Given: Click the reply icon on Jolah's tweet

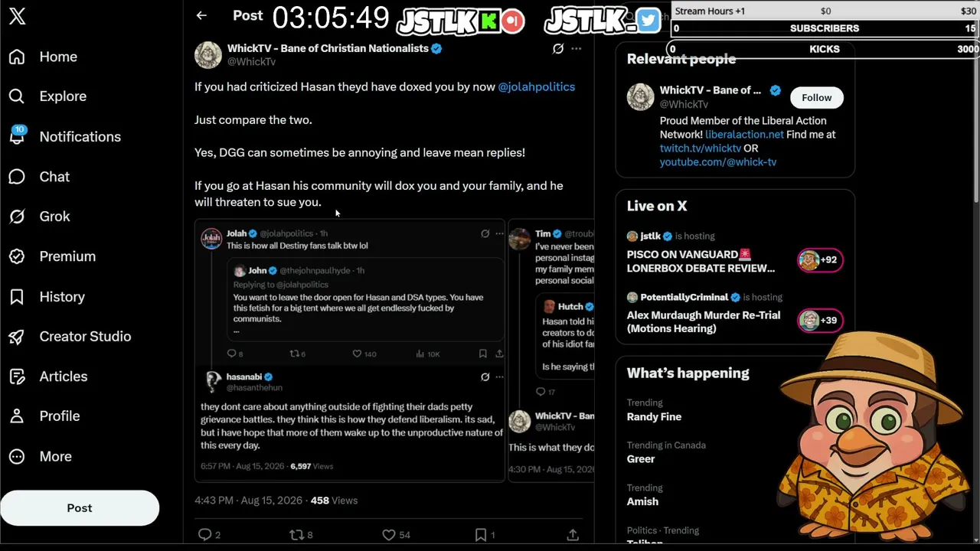Looking at the screenshot, I should click(x=232, y=354).
